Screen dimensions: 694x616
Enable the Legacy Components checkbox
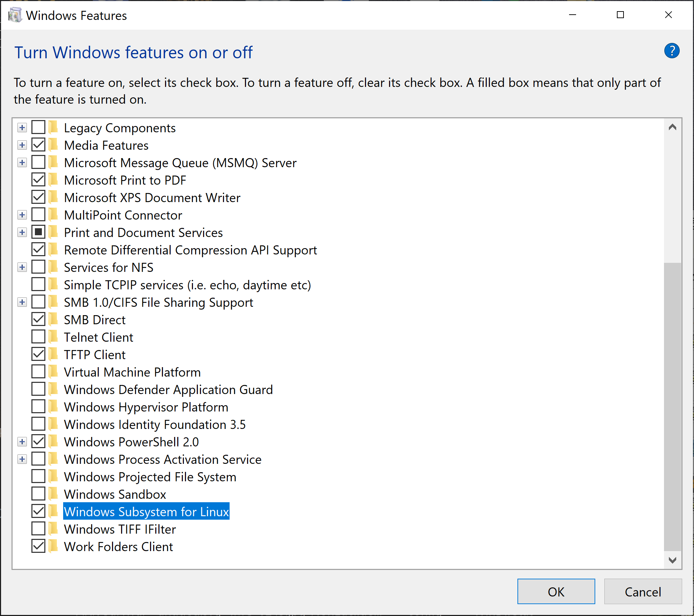point(38,127)
